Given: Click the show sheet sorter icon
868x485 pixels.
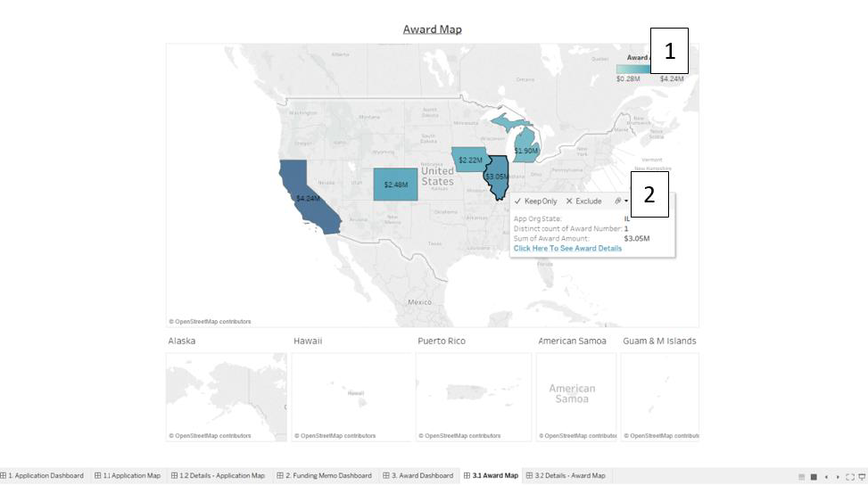Looking at the screenshot, I should pyautogui.click(x=801, y=477).
